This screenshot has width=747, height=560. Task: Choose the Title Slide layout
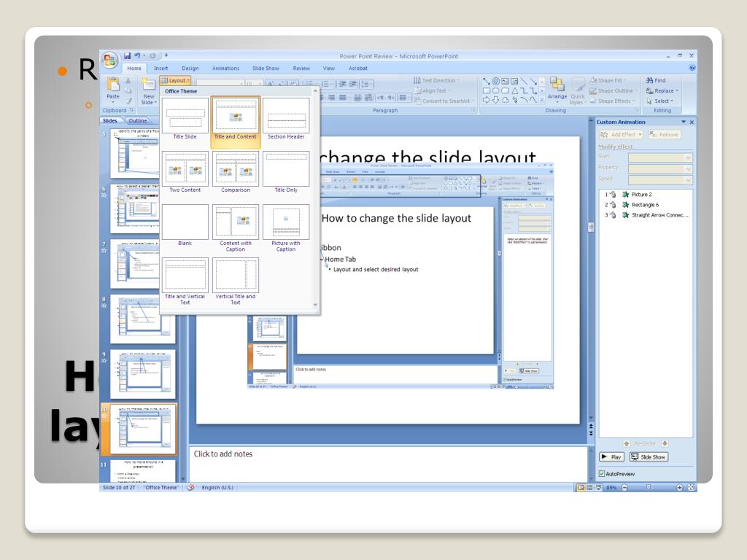(x=185, y=119)
